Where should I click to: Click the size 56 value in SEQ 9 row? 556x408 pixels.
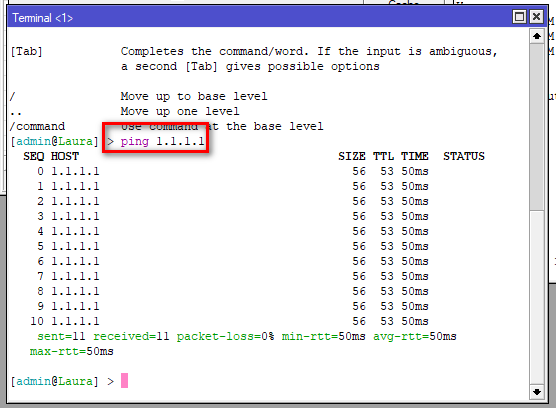click(359, 306)
